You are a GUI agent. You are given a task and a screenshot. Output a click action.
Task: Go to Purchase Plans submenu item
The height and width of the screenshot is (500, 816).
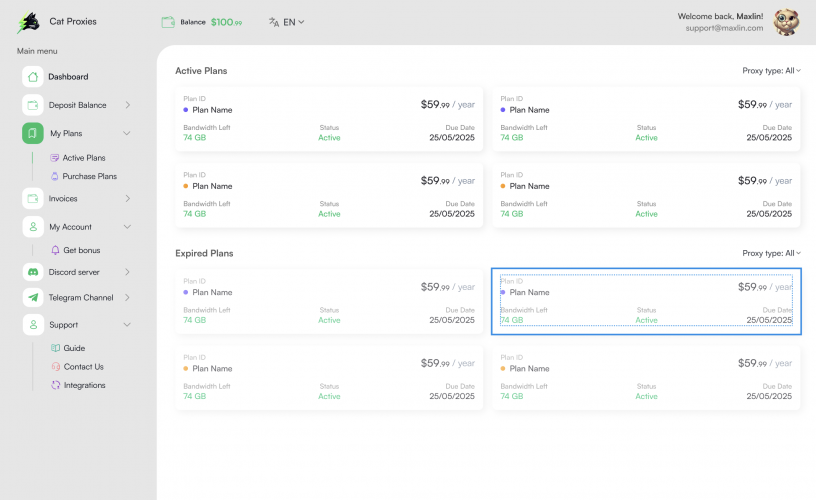pyautogui.click(x=90, y=176)
